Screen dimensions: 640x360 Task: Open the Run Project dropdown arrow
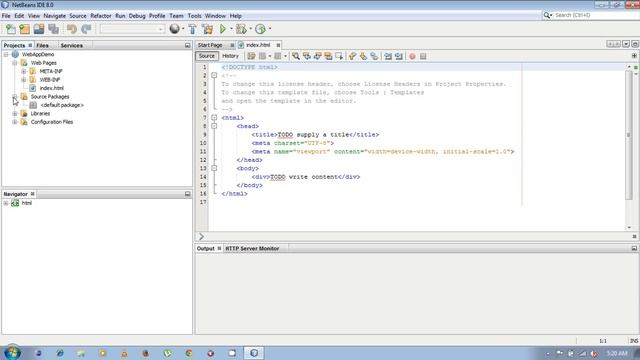231,29
